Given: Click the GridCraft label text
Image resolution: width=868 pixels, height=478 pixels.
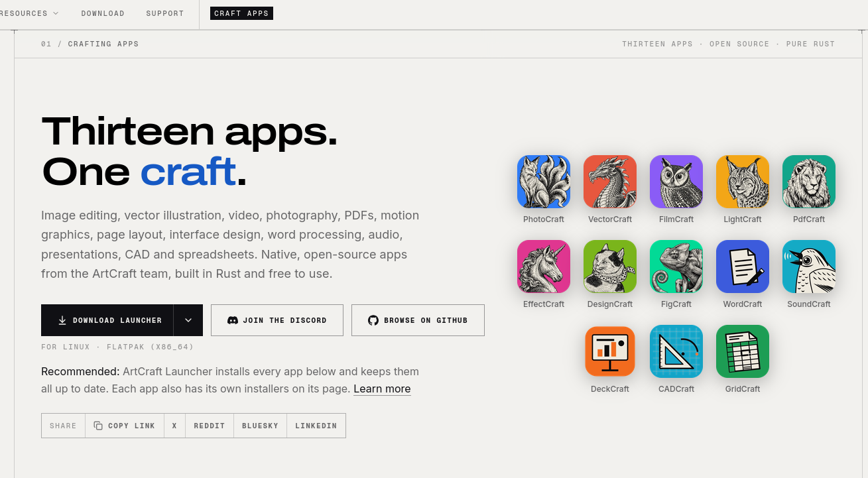Looking at the screenshot, I should point(743,389).
